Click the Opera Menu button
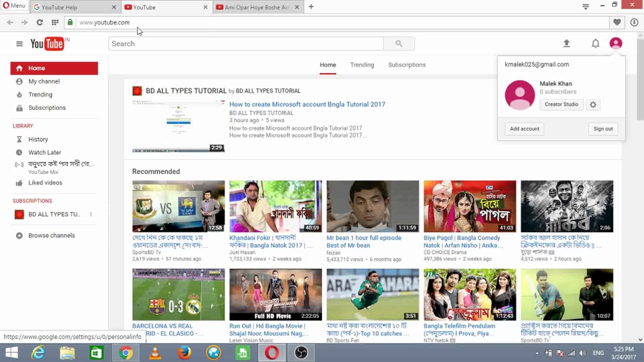This screenshot has height=362, width=644. (x=14, y=6)
